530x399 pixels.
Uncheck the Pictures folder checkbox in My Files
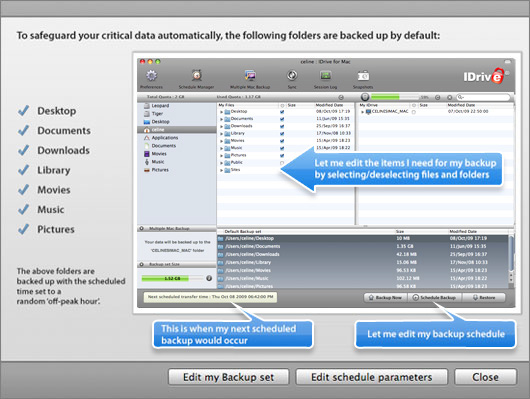pyautogui.click(x=282, y=156)
